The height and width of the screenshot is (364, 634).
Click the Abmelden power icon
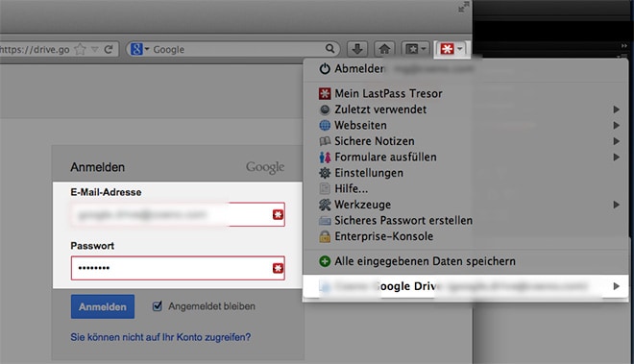coord(325,69)
